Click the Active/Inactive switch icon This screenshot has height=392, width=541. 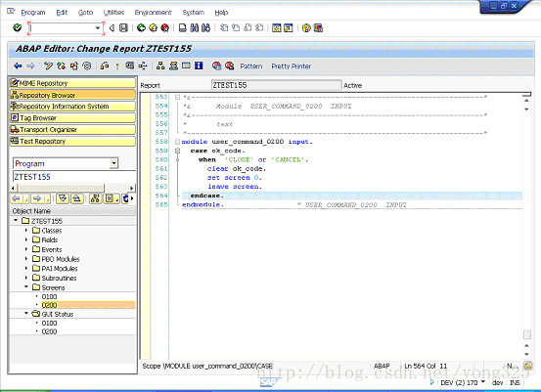61,65
